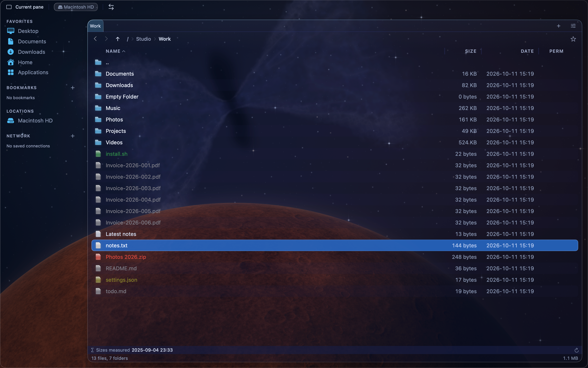Open the Macintosh HD volume selector
This screenshot has height=368, width=588.
(76, 7)
